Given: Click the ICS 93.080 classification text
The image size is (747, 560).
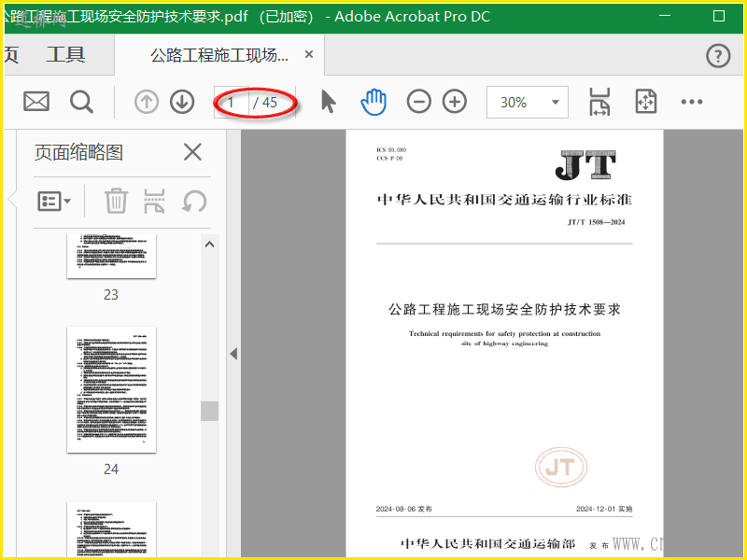Looking at the screenshot, I should [x=391, y=149].
